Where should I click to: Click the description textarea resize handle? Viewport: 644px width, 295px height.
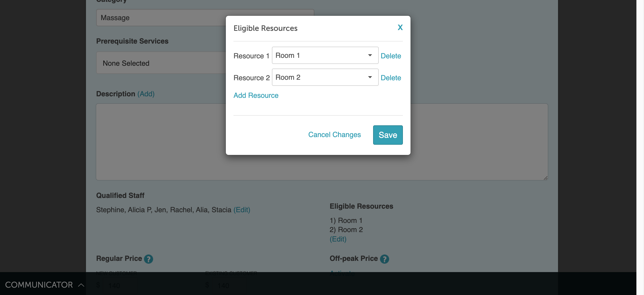tap(545, 178)
